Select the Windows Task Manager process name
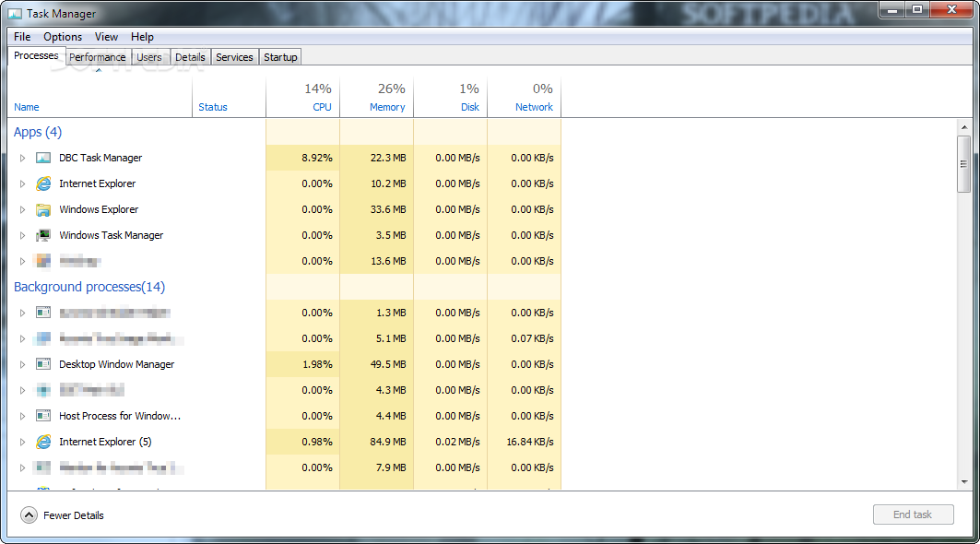980x544 pixels. (112, 236)
